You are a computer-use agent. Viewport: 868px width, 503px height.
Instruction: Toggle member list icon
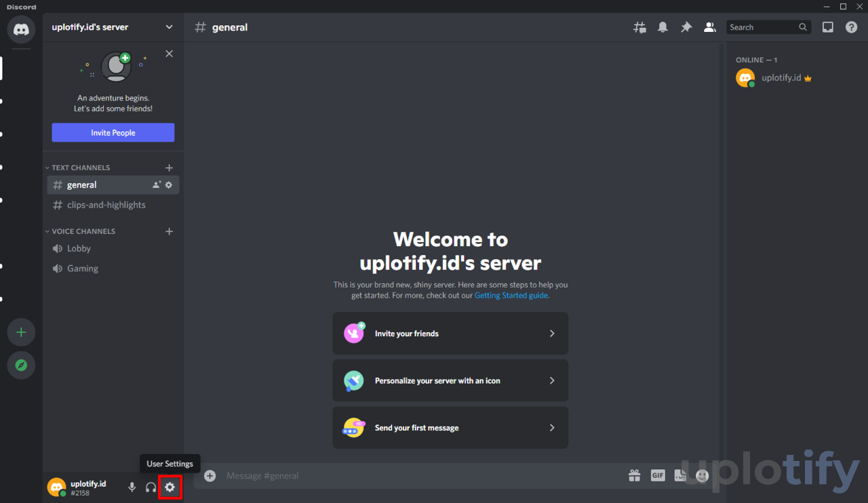(x=709, y=27)
